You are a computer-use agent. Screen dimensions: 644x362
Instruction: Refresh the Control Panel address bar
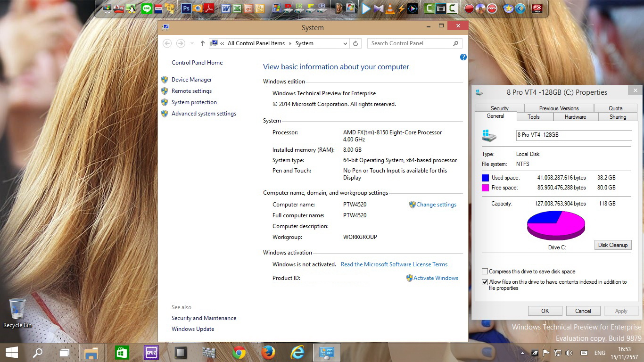[x=355, y=43]
